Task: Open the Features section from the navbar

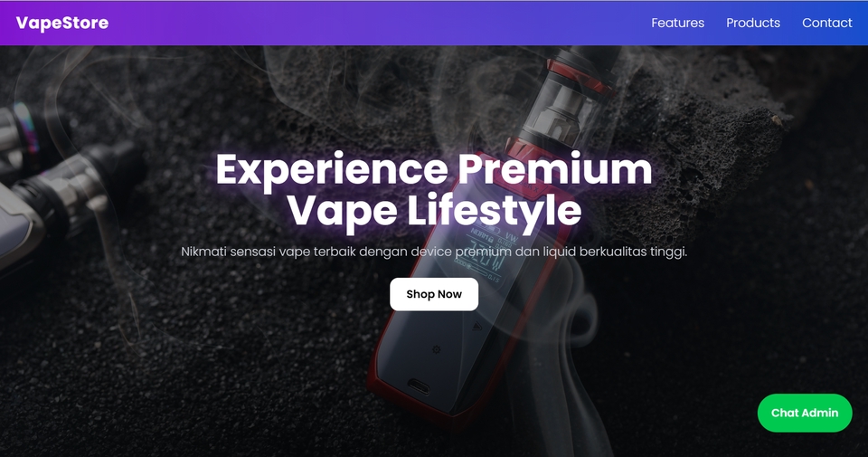Action: (677, 23)
